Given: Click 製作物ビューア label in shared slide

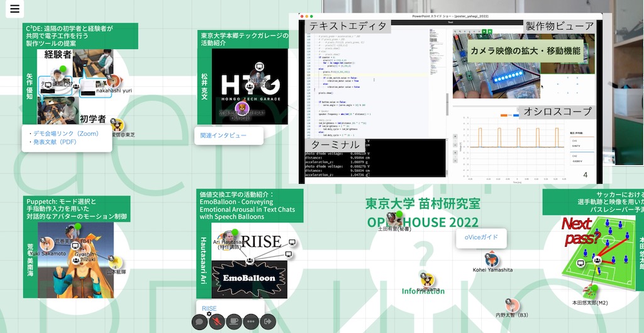Looking at the screenshot, I should [x=559, y=26].
